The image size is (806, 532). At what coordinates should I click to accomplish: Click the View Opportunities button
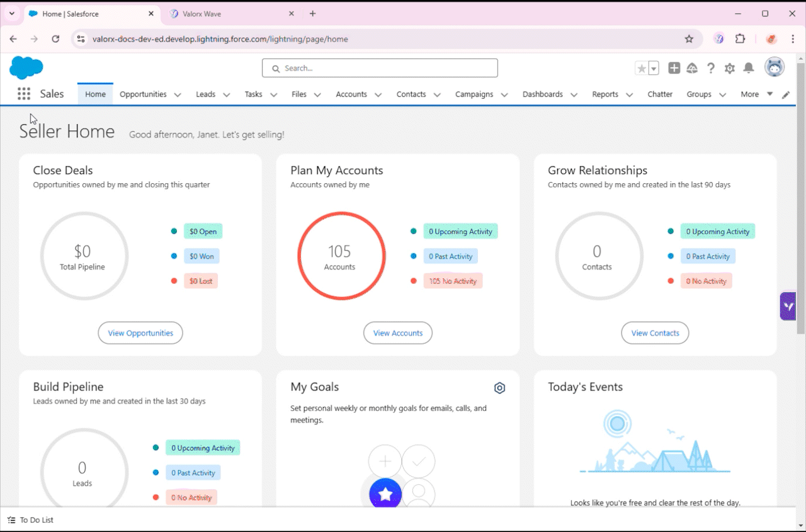tap(140, 333)
